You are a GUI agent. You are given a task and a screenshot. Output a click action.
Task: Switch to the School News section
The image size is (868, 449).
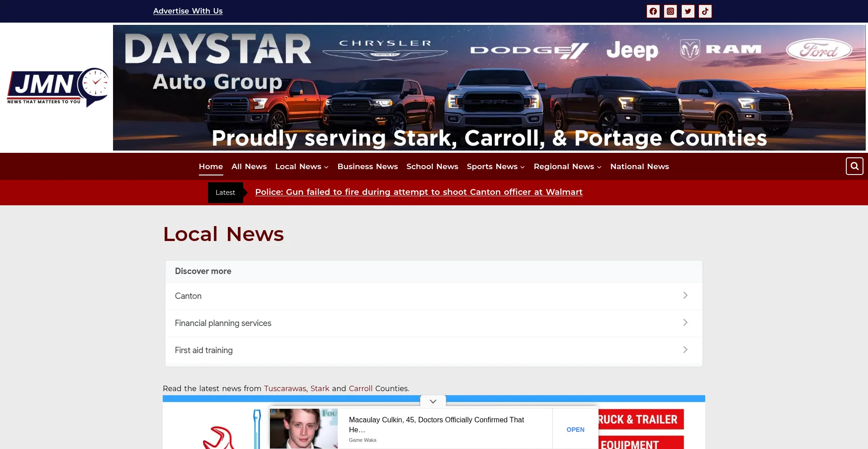coord(432,166)
